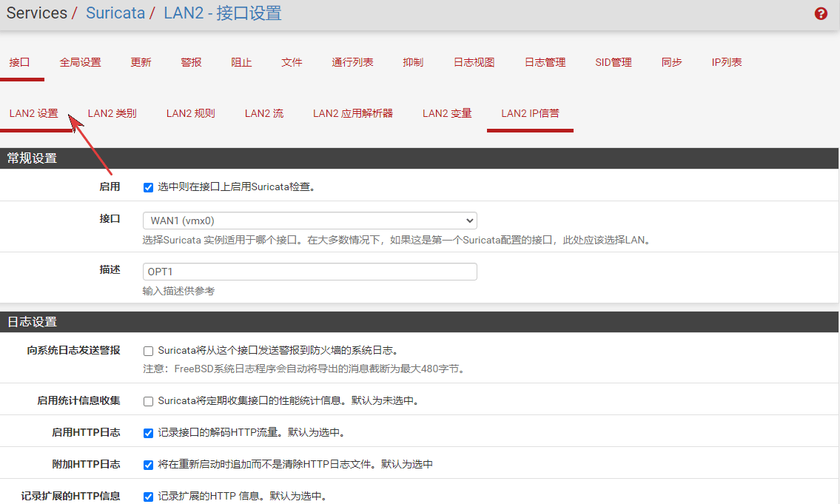This screenshot has width=840, height=504.
Task: Switch to the 全局设置 tab
Action: click(x=80, y=62)
